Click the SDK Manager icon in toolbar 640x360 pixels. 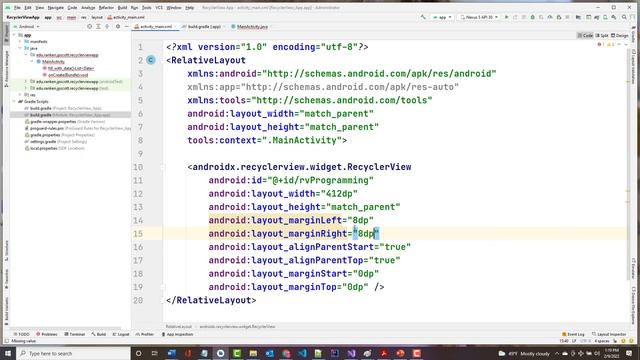click(613, 17)
